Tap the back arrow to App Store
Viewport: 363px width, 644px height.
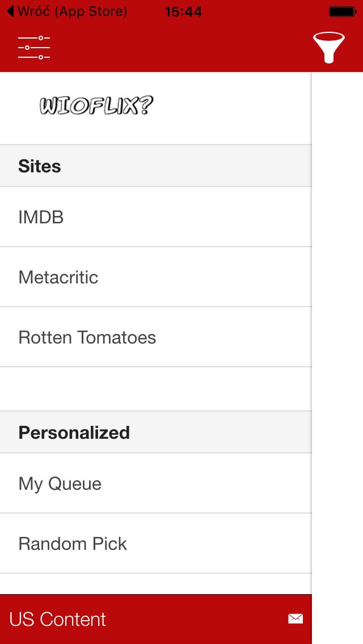pos(11,11)
